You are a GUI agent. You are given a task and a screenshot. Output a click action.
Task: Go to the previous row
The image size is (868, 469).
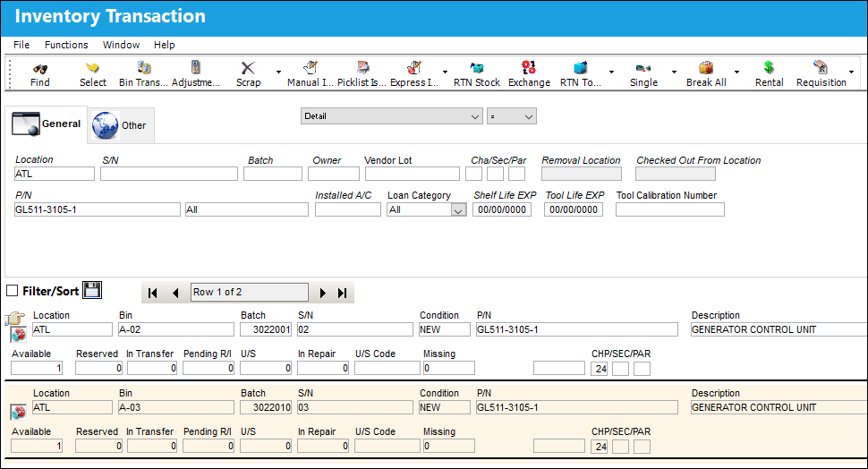175,293
